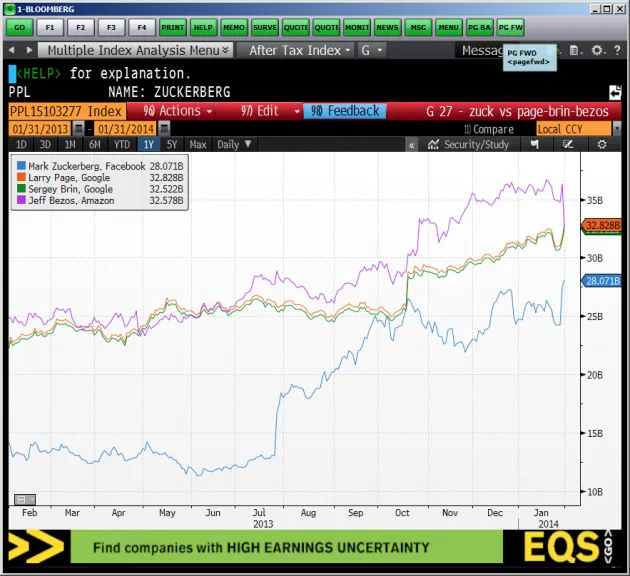Open the MEMO key
This screenshot has height=576, width=630.
point(234,27)
